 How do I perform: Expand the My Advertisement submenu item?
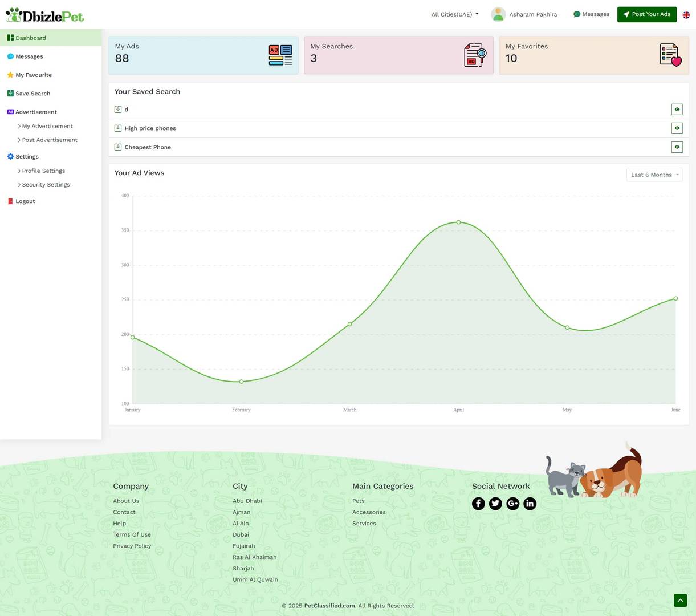[x=47, y=126]
